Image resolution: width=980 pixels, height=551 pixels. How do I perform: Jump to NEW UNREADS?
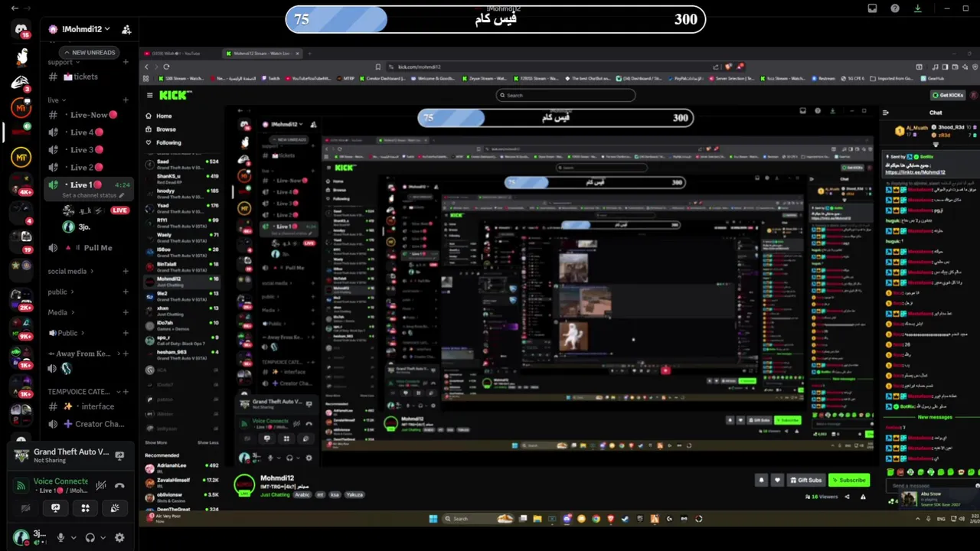[x=89, y=52]
